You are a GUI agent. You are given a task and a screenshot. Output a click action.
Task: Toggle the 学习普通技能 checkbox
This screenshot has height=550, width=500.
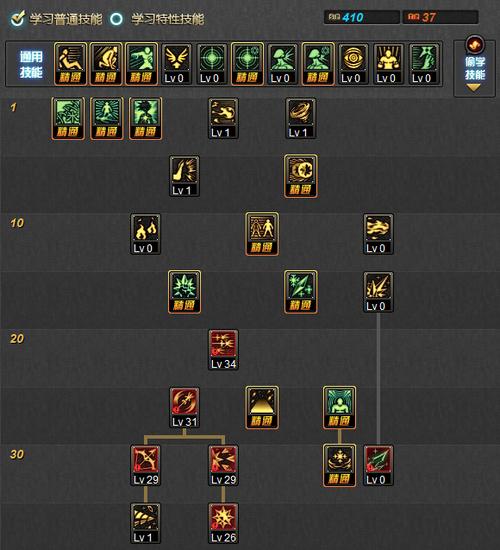coord(18,19)
